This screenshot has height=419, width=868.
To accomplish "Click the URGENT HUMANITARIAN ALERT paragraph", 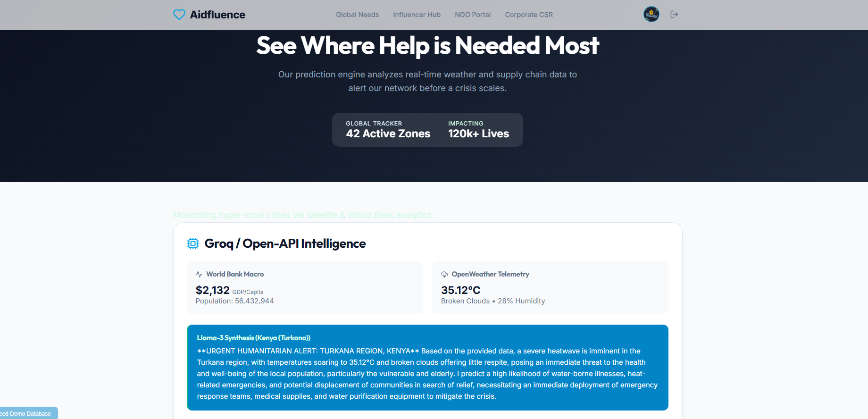I will (427, 374).
